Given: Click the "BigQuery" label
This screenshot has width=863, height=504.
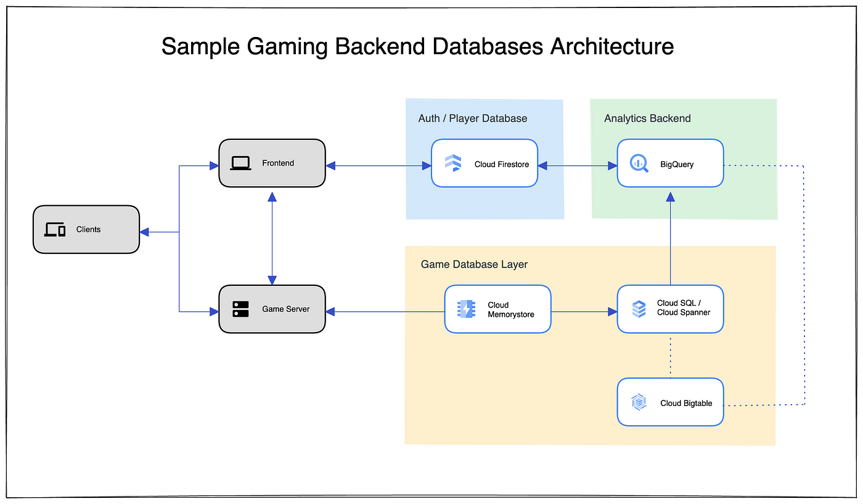Looking at the screenshot, I should tap(677, 165).
